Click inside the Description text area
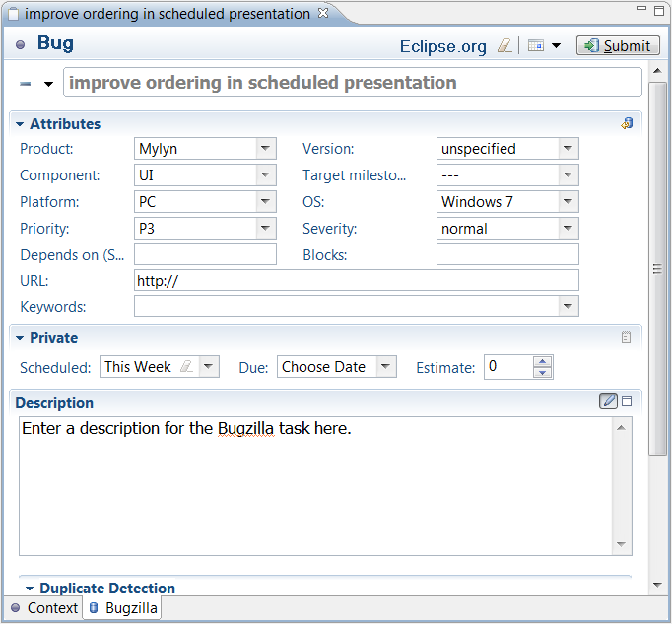 click(x=316, y=486)
